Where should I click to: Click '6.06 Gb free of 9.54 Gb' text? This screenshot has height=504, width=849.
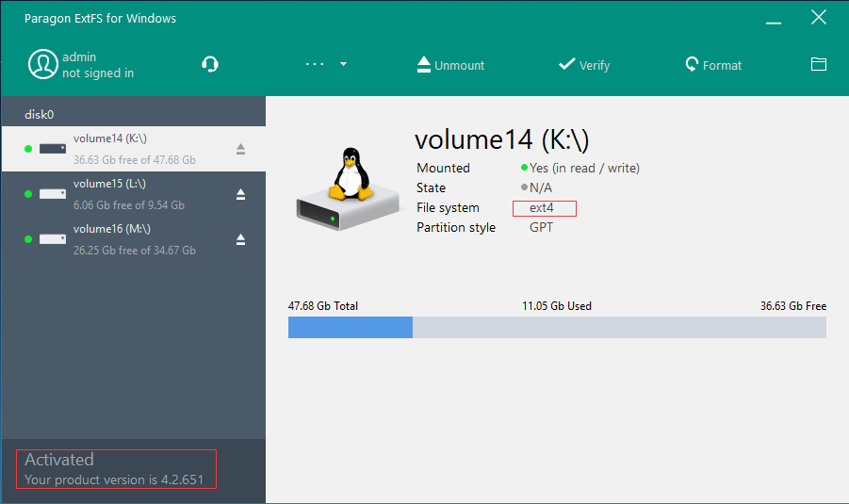click(129, 205)
